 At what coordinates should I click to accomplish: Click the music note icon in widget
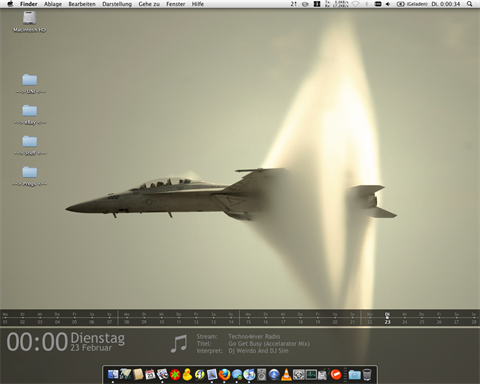tap(179, 344)
